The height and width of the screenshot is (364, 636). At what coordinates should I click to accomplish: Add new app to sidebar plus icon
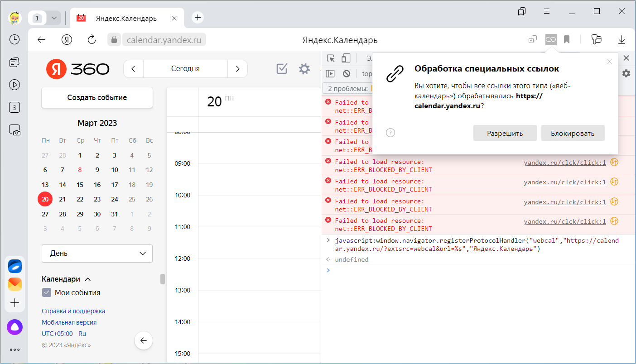[14, 303]
